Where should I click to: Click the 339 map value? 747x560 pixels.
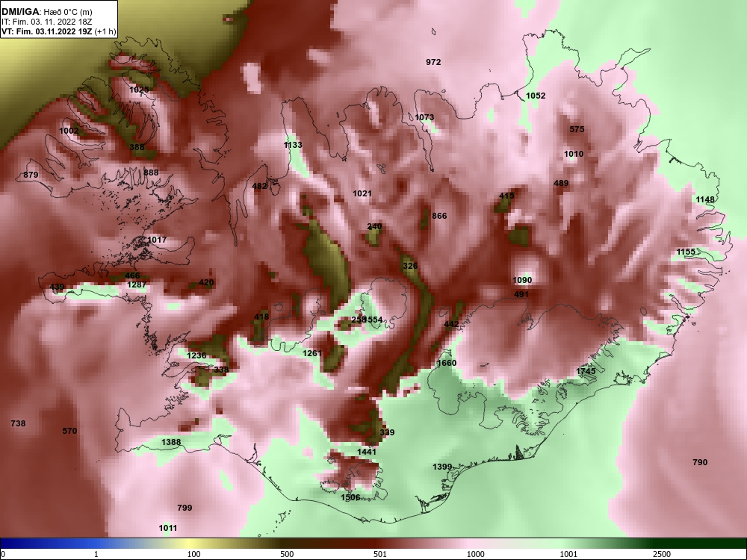(x=387, y=432)
